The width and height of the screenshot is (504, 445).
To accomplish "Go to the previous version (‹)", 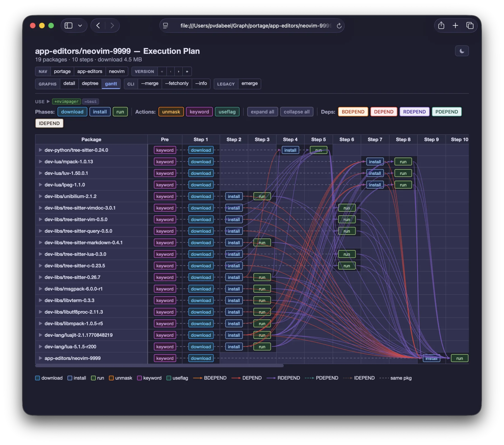I will pos(171,71).
